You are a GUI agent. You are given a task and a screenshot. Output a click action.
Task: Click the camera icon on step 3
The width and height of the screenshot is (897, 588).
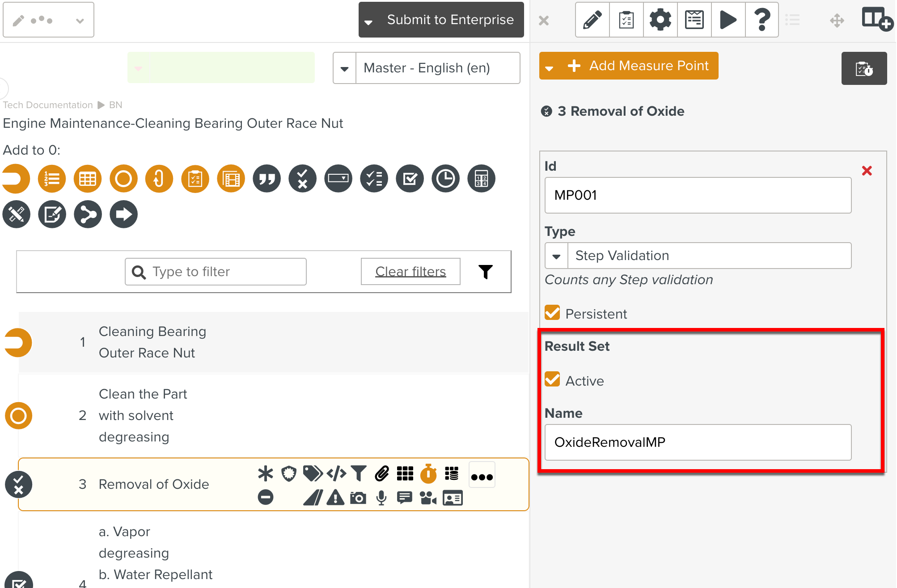[x=358, y=498]
